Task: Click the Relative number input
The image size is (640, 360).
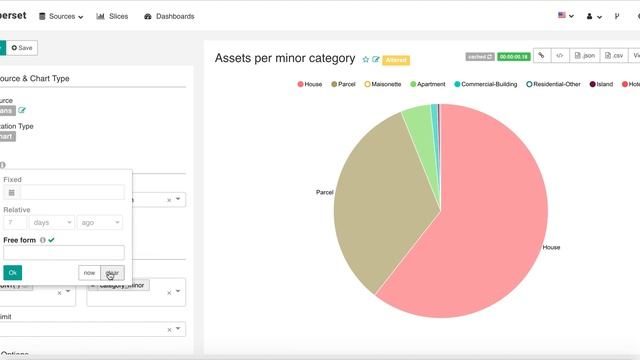Action: pos(15,222)
